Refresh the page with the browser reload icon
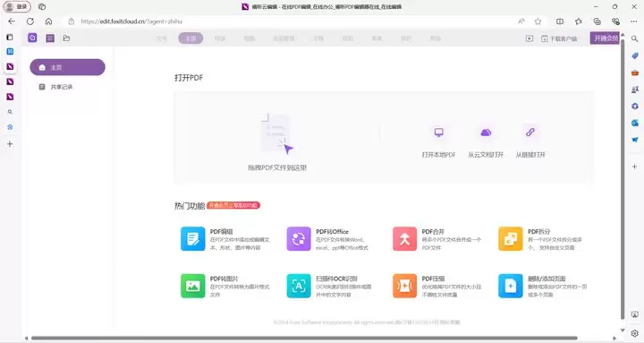 (x=30, y=21)
